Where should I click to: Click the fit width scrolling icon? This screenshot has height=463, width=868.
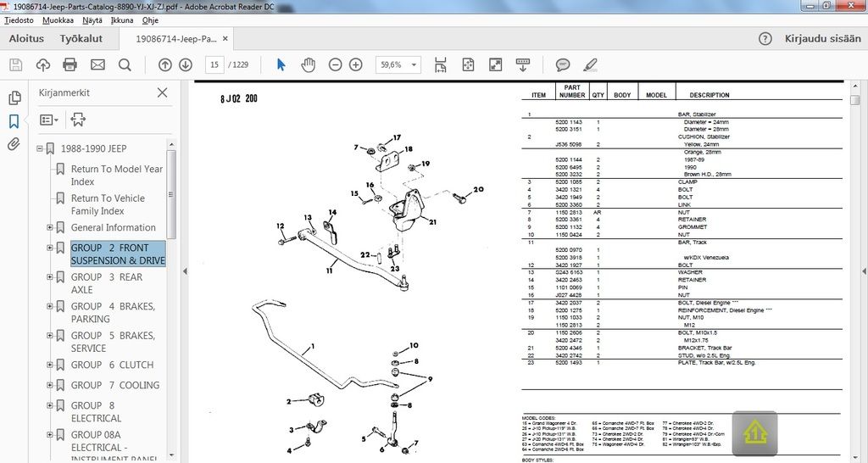440,64
